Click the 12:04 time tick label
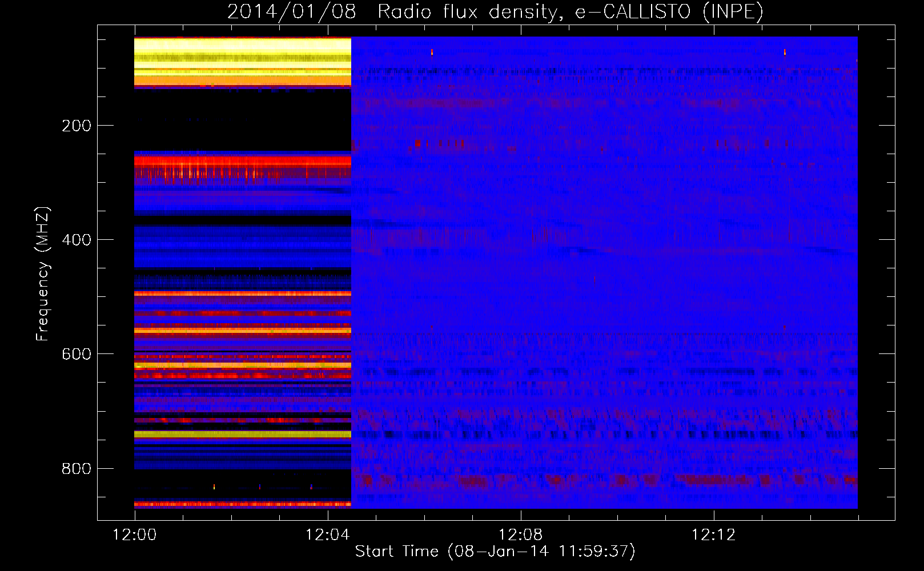The height and width of the screenshot is (571, 924). (328, 535)
